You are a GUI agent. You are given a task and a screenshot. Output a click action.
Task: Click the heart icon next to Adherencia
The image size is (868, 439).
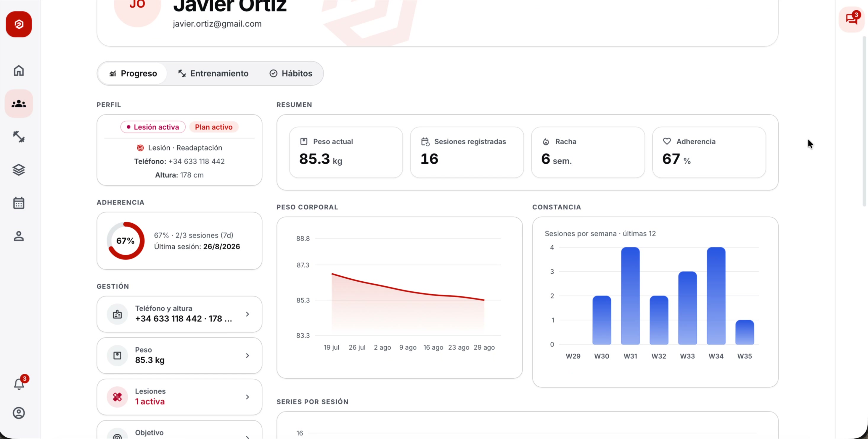[x=667, y=141]
